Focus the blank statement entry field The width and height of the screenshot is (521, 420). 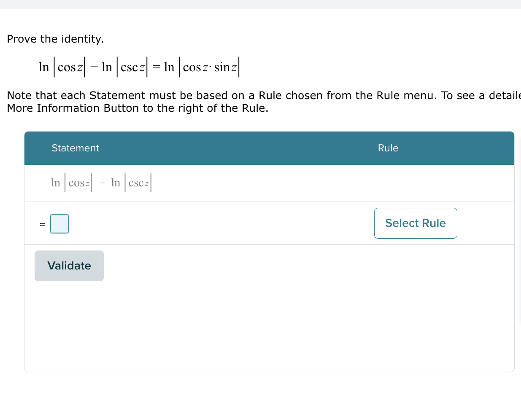59,223
